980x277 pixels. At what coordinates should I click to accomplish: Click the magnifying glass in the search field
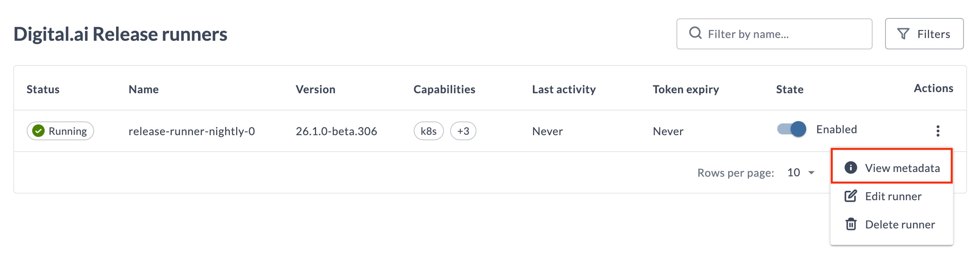pos(695,33)
